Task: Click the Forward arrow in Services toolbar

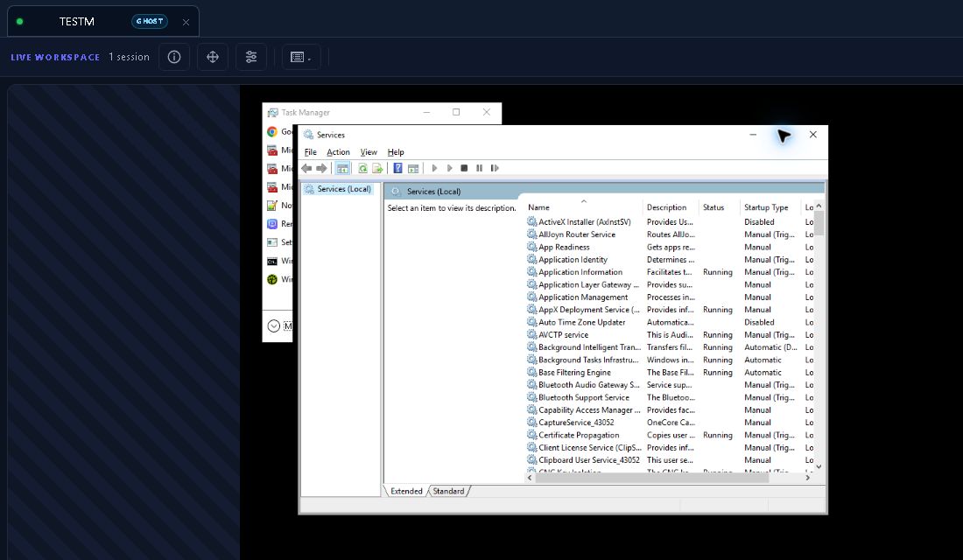Action: (x=321, y=168)
